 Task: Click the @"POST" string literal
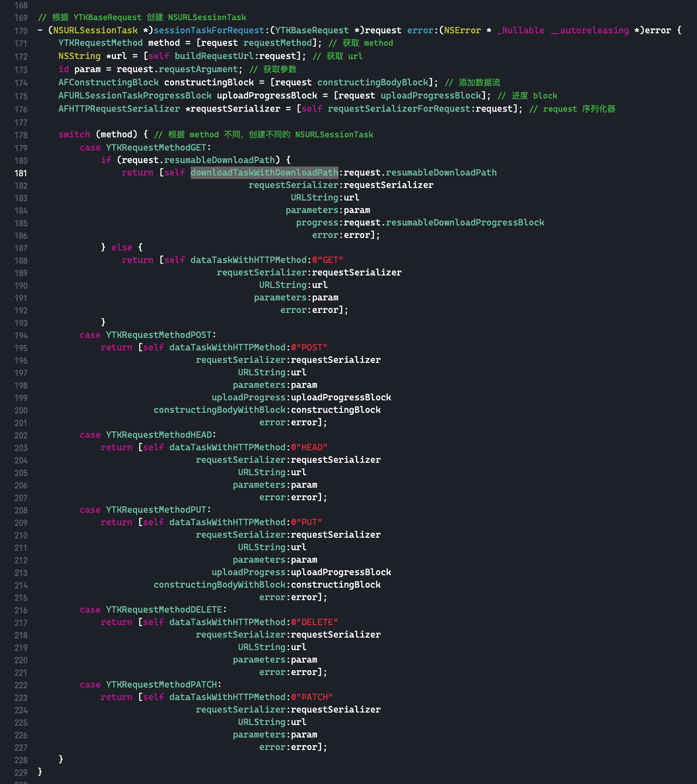pyautogui.click(x=309, y=348)
